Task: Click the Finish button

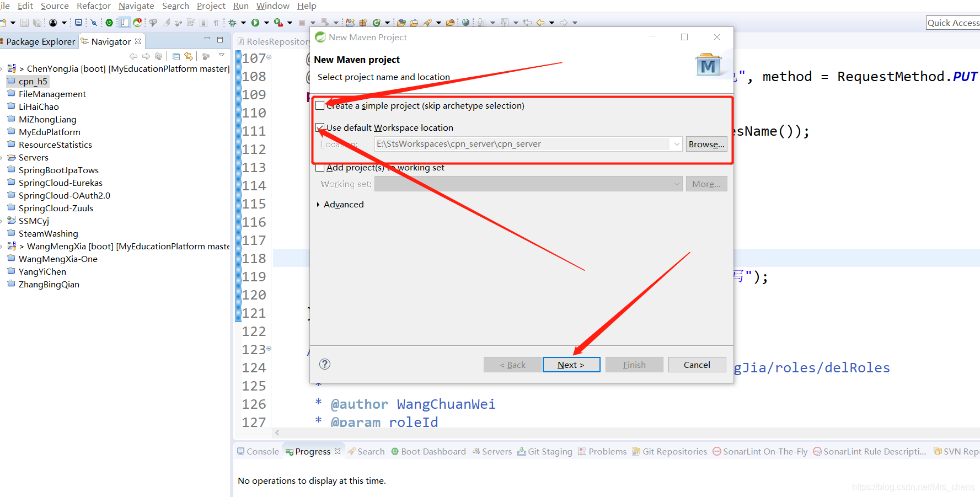Action: (634, 365)
